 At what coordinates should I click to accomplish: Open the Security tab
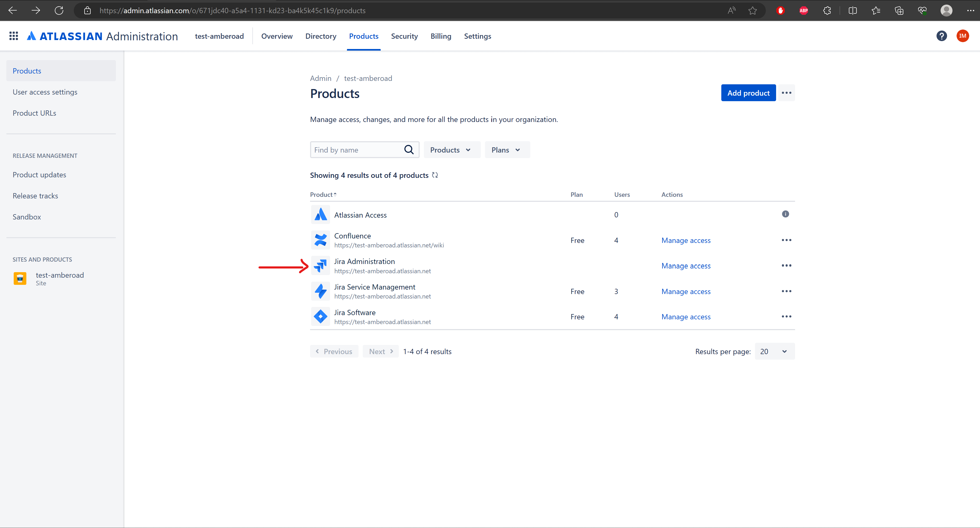404,36
